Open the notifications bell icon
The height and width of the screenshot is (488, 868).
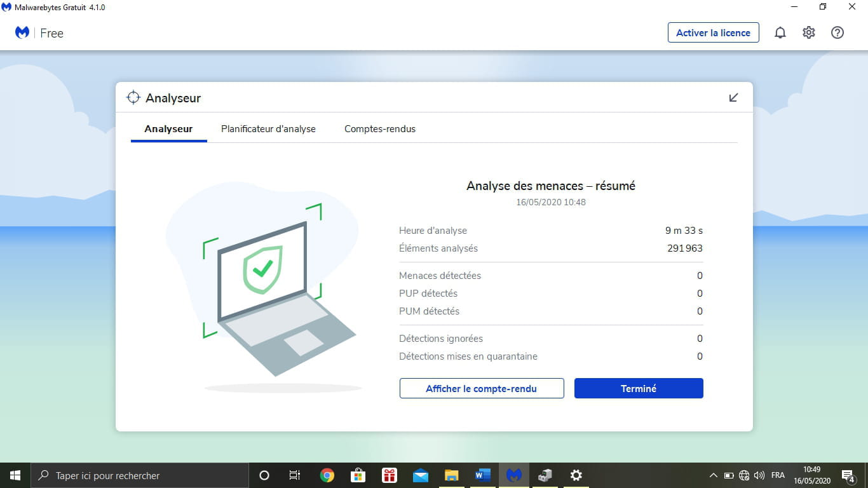pyautogui.click(x=780, y=33)
